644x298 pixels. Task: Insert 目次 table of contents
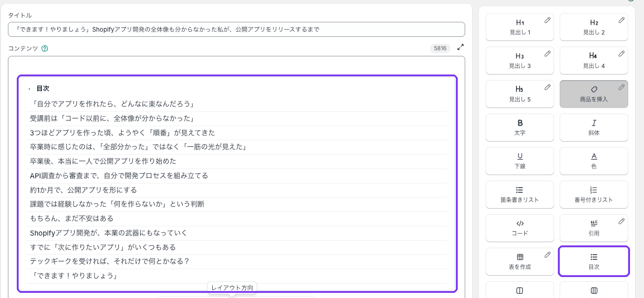(x=594, y=262)
